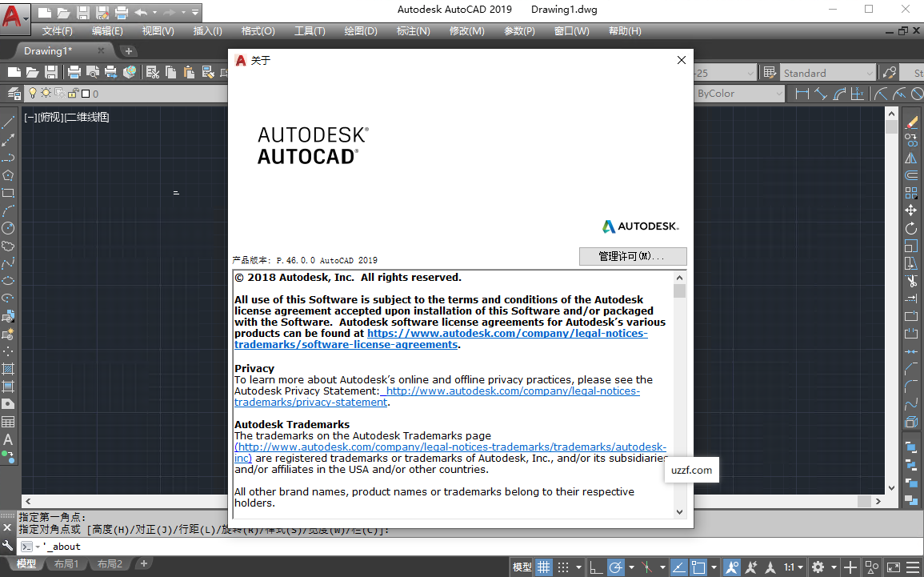The width and height of the screenshot is (924, 577).
Task: Select the Revision Cloud tool
Action: [9, 245]
